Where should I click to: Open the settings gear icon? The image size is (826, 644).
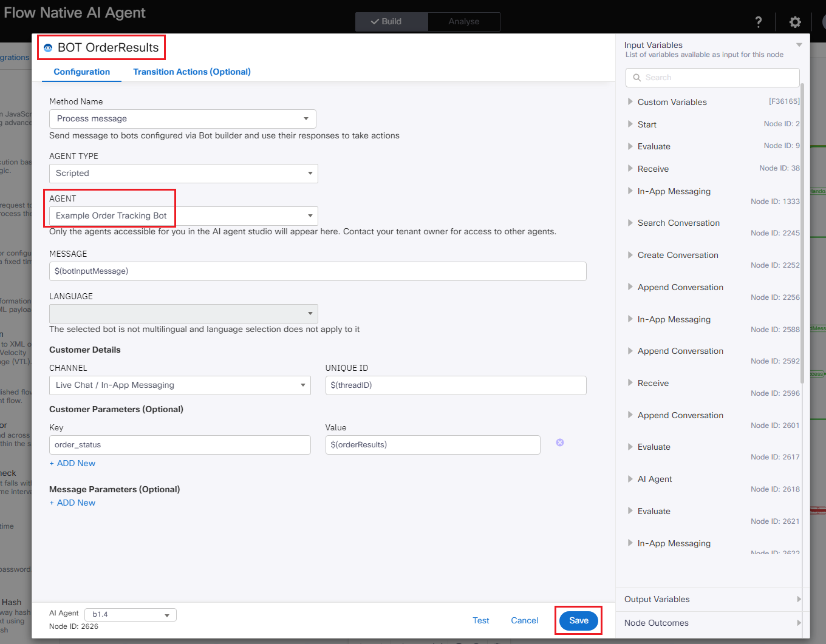(795, 22)
